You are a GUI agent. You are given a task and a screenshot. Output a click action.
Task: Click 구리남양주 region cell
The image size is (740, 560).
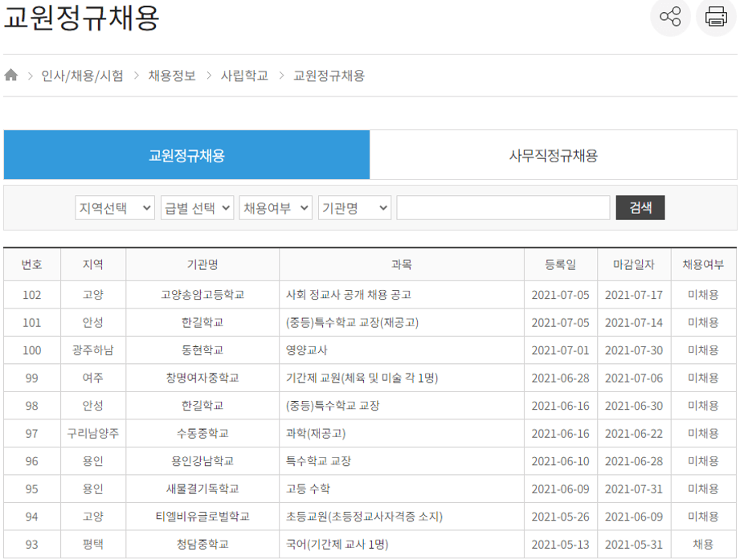pyautogui.click(x=93, y=434)
